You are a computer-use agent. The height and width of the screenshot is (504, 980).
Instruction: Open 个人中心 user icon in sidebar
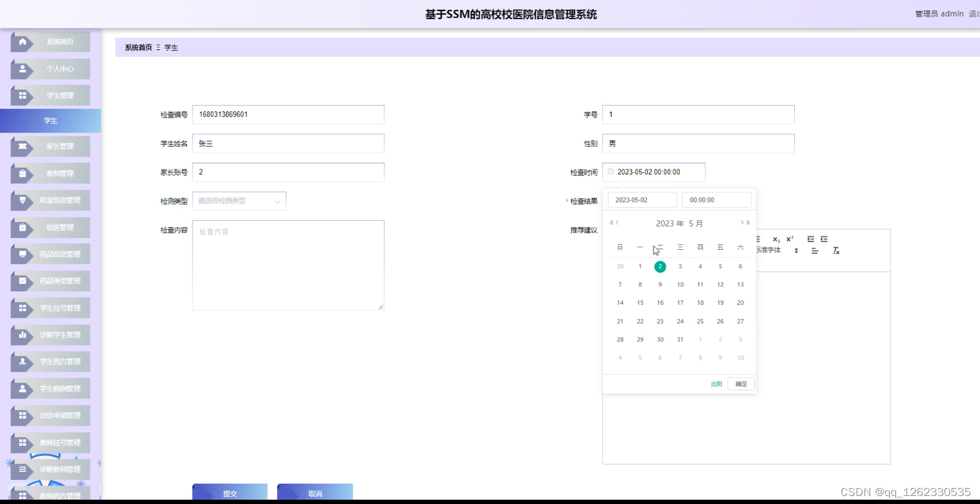pyautogui.click(x=23, y=69)
